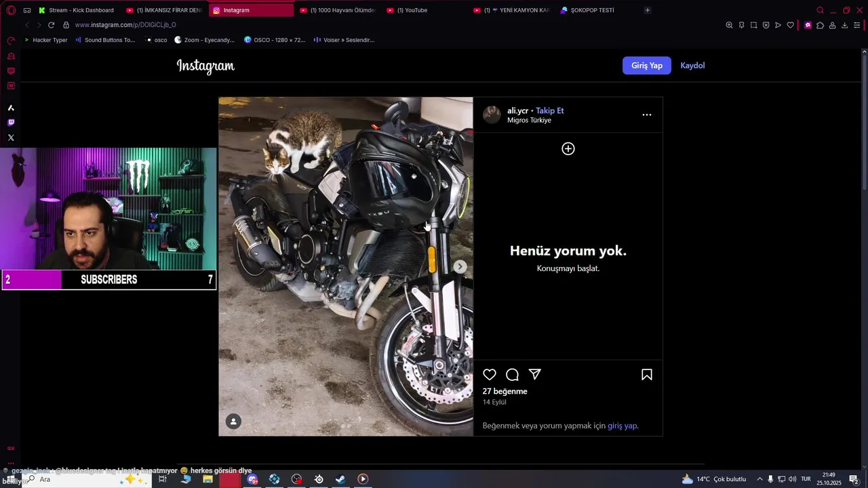
Task: Open Voiser » Seslendir bookmark
Action: 344,40
